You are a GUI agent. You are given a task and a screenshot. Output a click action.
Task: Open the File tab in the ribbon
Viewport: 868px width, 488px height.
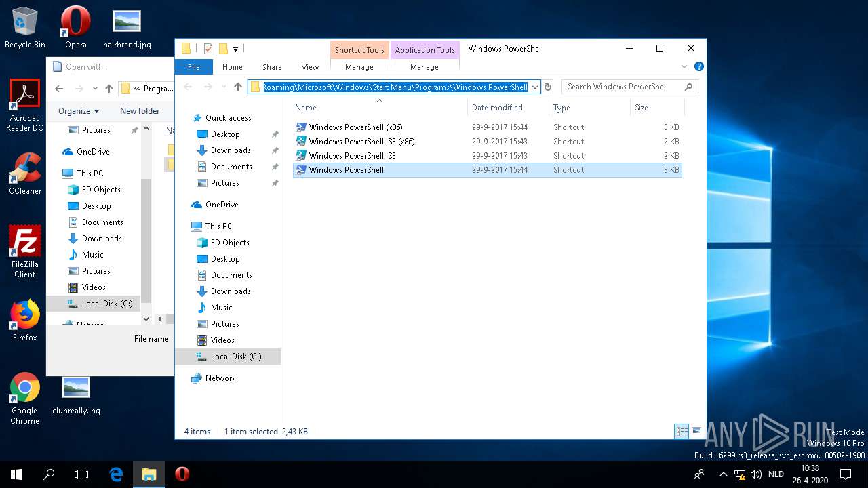(x=194, y=67)
